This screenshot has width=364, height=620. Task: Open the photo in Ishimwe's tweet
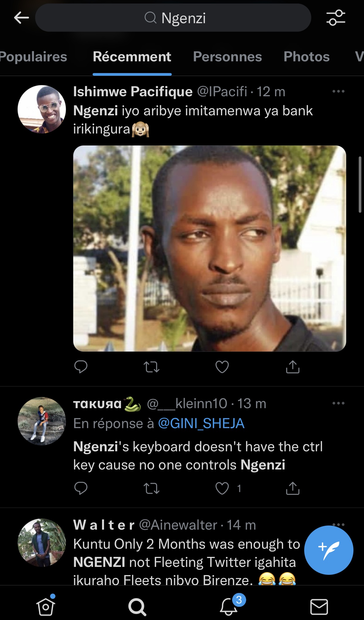tap(210, 248)
